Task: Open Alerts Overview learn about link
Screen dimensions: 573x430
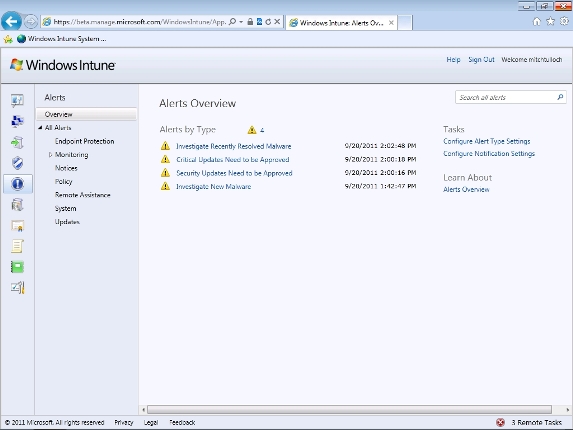Action: coord(466,189)
